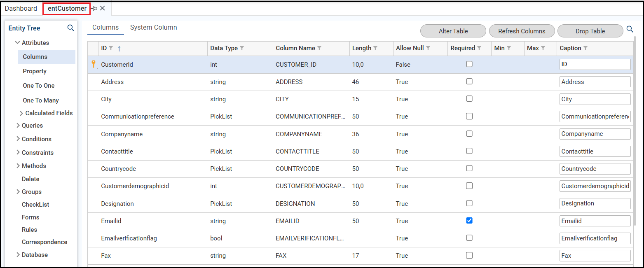Image resolution: width=644 pixels, height=268 pixels.
Task: Enable Required checkbox for Fax row
Action: [x=469, y=255]
